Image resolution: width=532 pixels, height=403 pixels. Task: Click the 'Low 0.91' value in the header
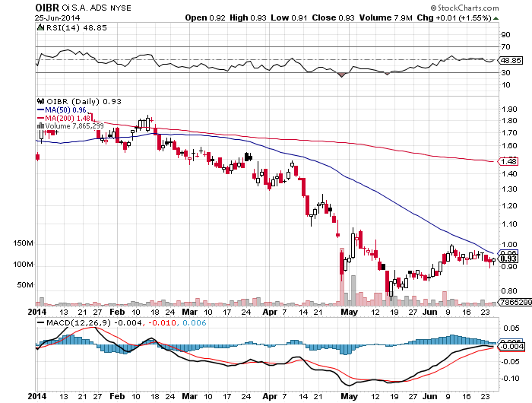[x=289, y=17]
